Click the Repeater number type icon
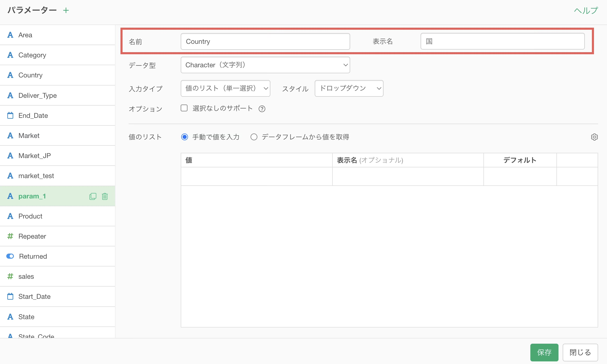 tap(10, 236)
